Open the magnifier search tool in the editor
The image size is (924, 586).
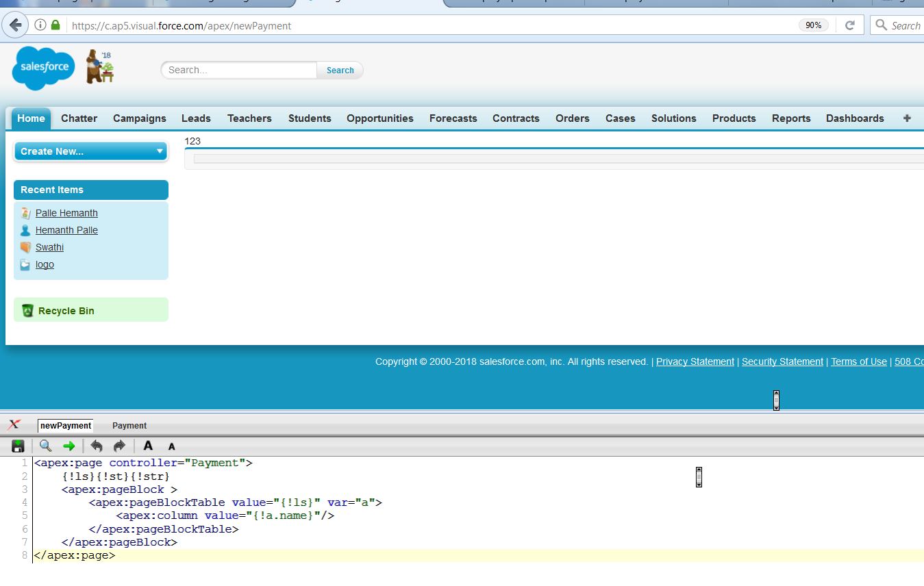pyautogui.click(x=45, y=446)
